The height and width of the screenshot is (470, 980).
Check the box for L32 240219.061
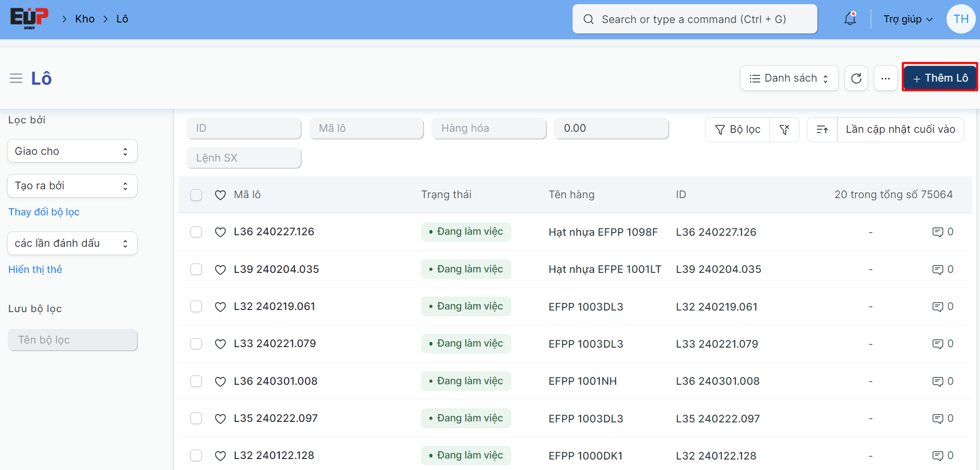point(196,306)
